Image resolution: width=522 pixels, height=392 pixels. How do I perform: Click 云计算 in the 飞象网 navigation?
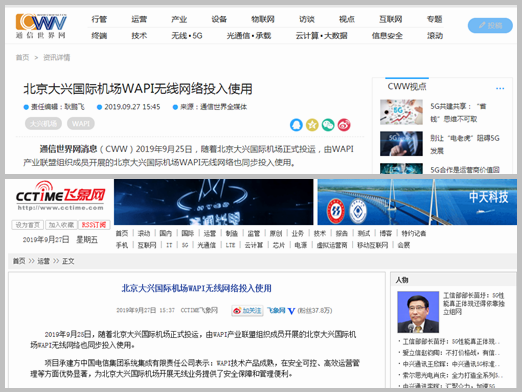(x=254, y=245)
